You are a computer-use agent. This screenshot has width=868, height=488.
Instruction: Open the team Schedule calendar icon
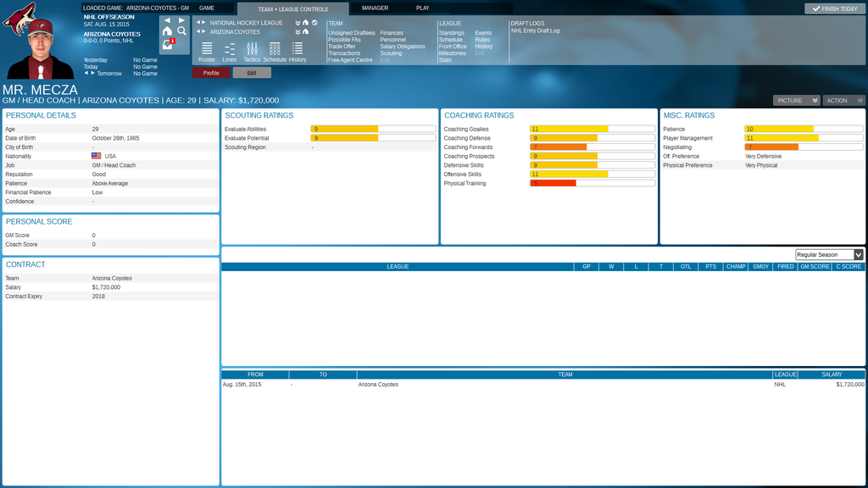[x=275, y=52]
